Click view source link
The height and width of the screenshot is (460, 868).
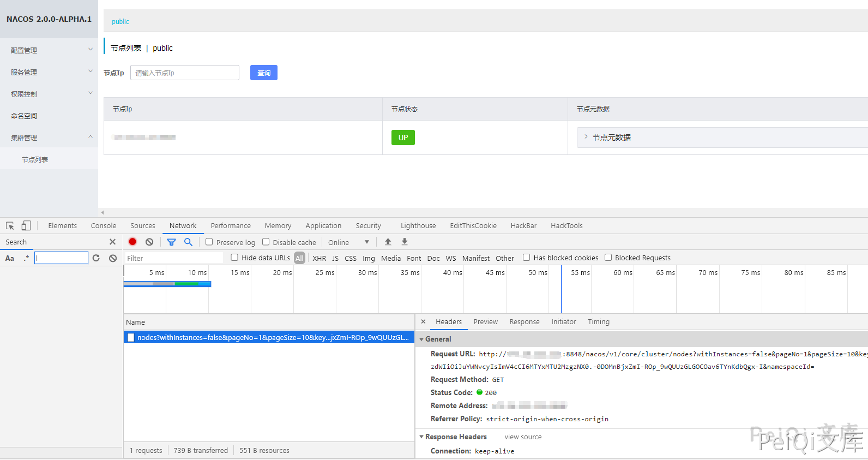point(523,437)
